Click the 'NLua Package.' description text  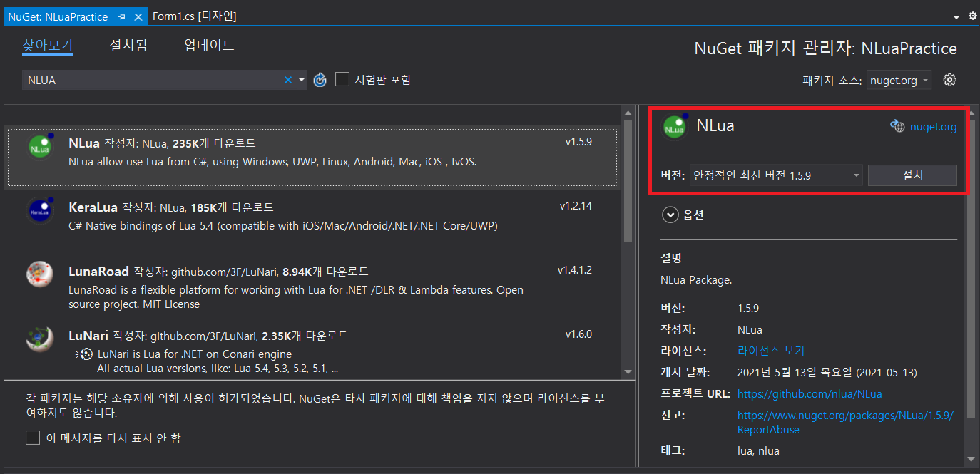coord(696,280)
